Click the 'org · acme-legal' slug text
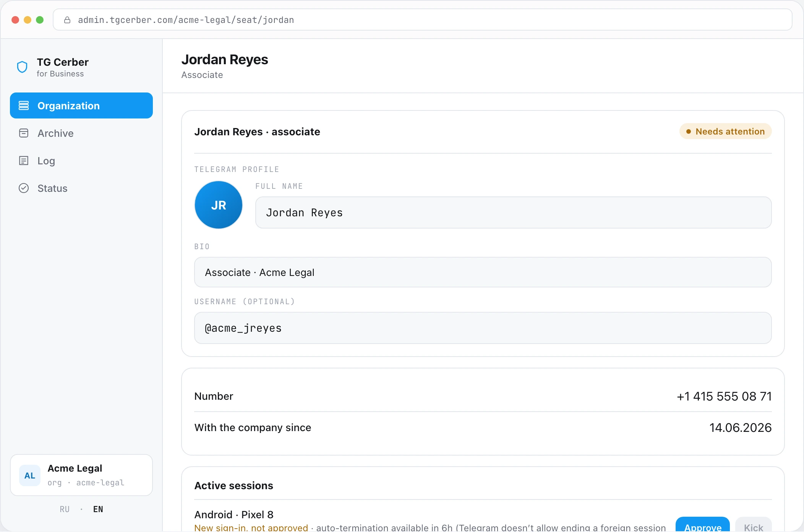Viewport: 804px width, 532px height. point(86,483)
